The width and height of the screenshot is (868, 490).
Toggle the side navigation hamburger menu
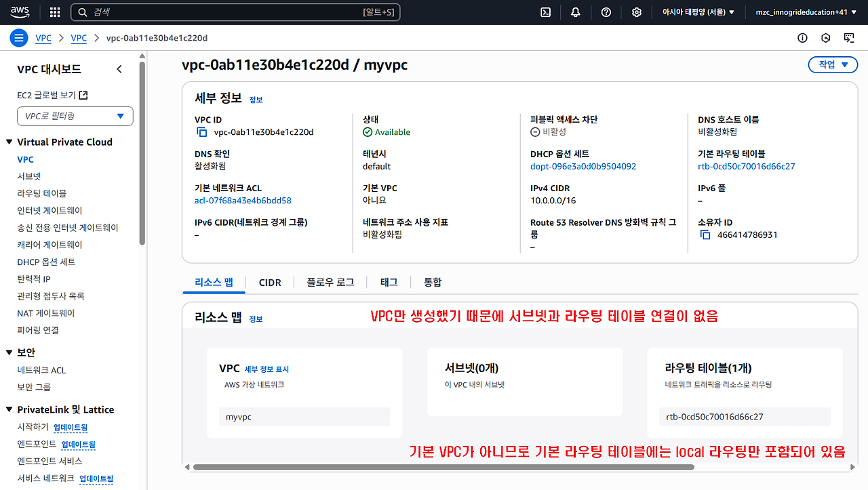click(x=19, y=38)
